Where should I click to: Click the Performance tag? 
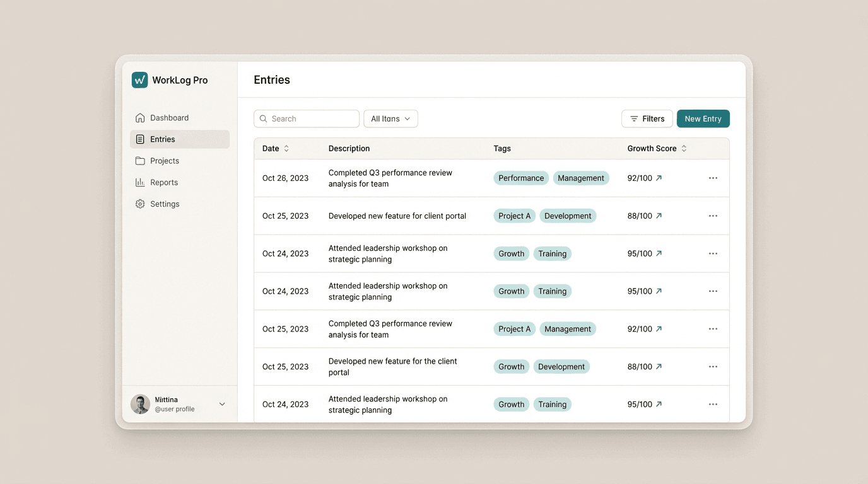pos(521,178)
